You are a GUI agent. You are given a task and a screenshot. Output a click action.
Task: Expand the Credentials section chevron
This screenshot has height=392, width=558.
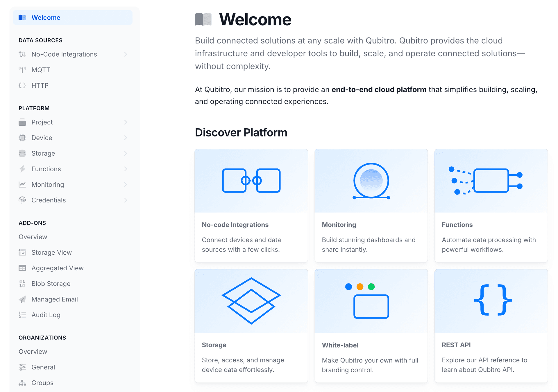pos(126,200)
